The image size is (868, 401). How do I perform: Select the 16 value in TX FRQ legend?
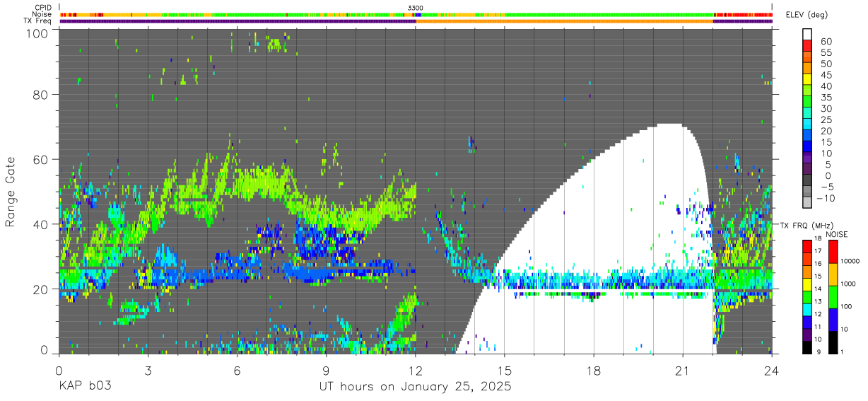[817, 264]
